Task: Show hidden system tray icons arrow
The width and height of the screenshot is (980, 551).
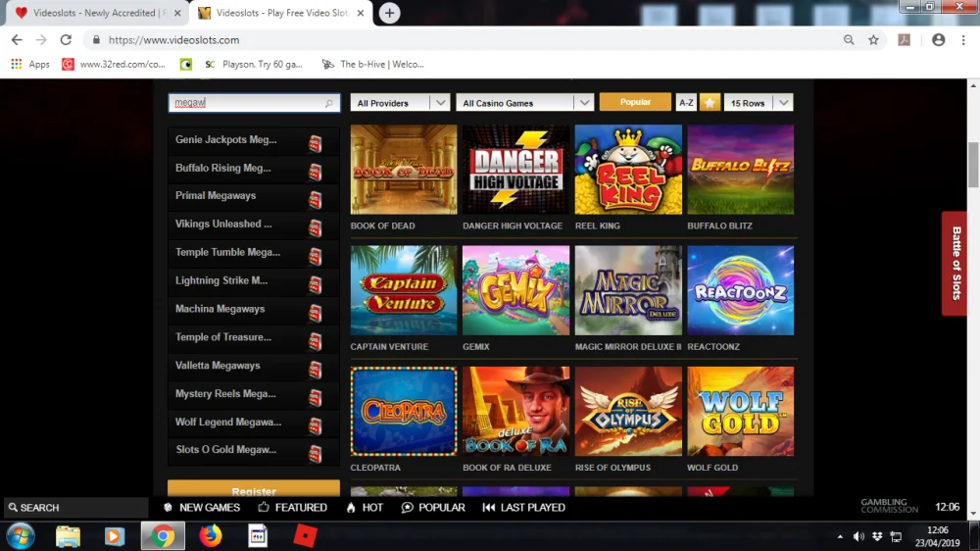Action: (x=840, y=536)
